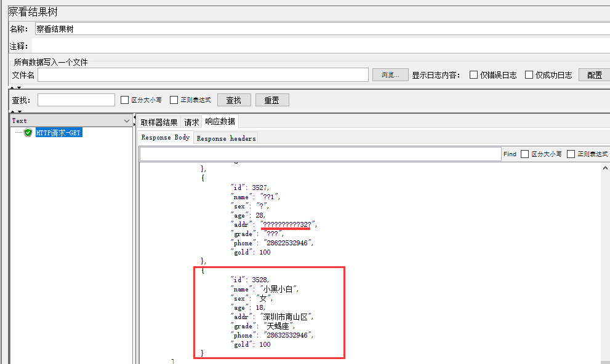Switch to 请求 tab
Screen dimensions: 610x364
click(x=191, y=122)
